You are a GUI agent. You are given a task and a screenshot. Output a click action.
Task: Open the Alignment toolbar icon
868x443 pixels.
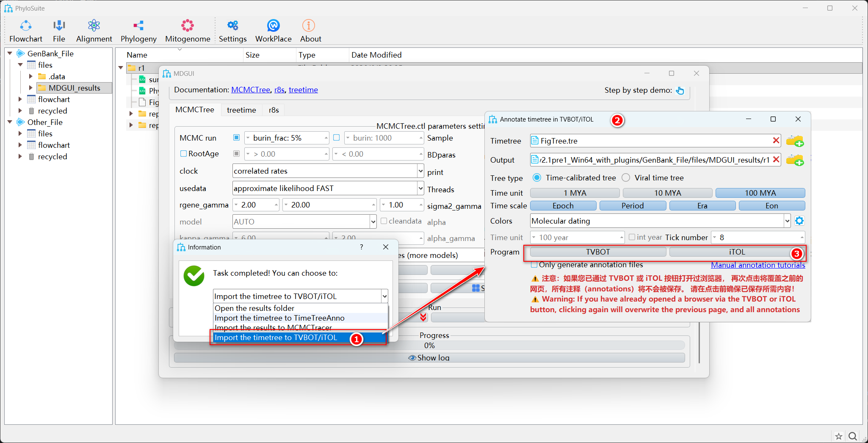94,31
